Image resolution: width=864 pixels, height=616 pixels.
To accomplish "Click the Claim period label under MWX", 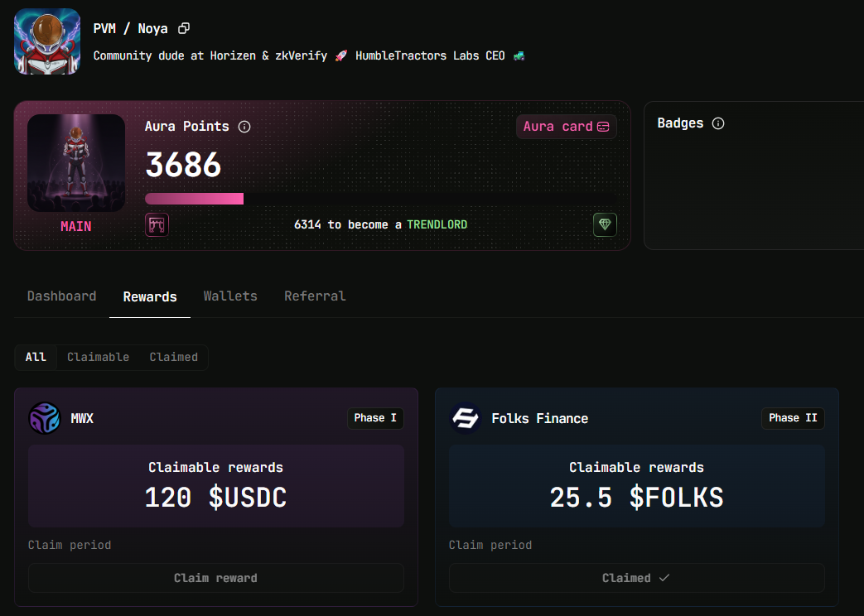I will (x=70, y=545).
